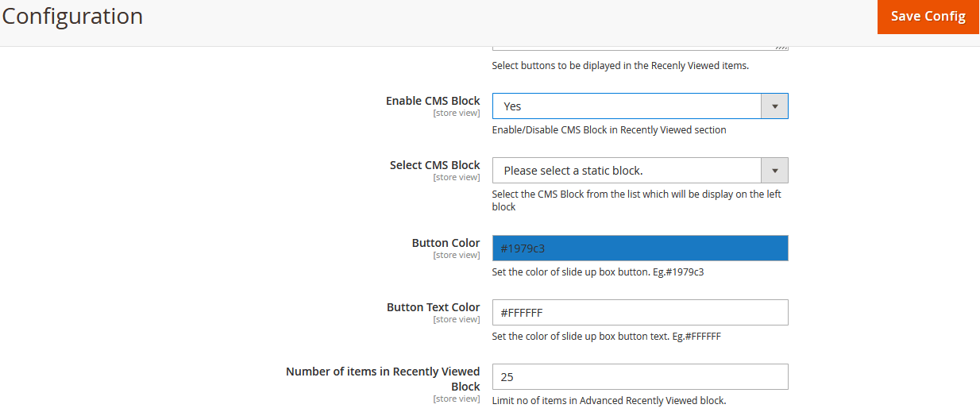Click the Number of items in Recently Viewed Block label
The height and width of the screenshot is (416, 980).
pos(383,372)
